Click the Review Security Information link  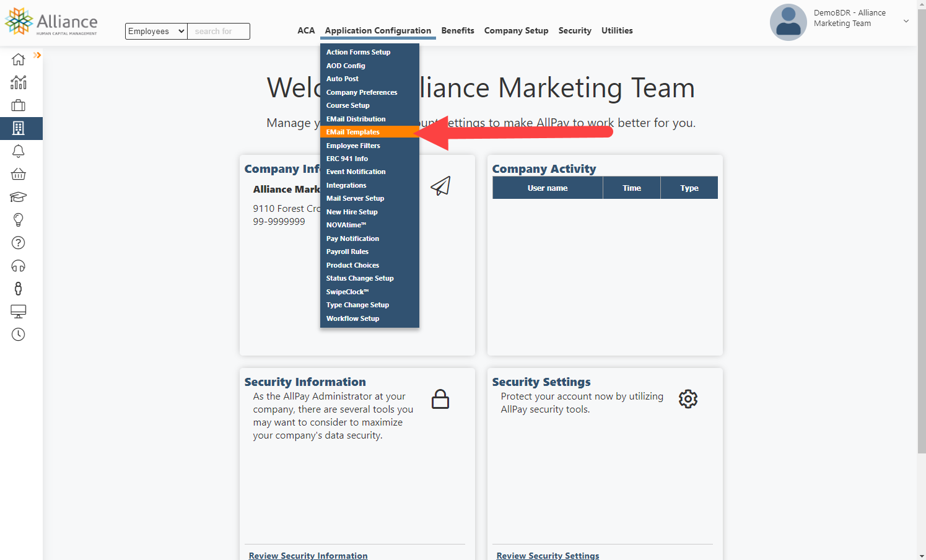point(308,556)
